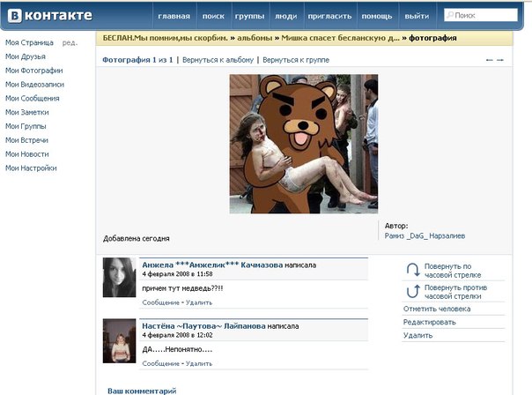Click the Автор: label
Screen dimensions: 532x395
tap(396, 226)
